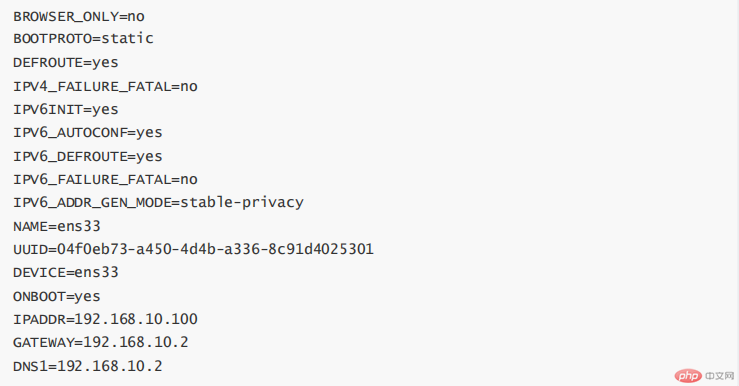Screen dimensions: 739x386
Task: Select the IPV6_AUTOCONF=yes line
Action: tap(88, 133)
